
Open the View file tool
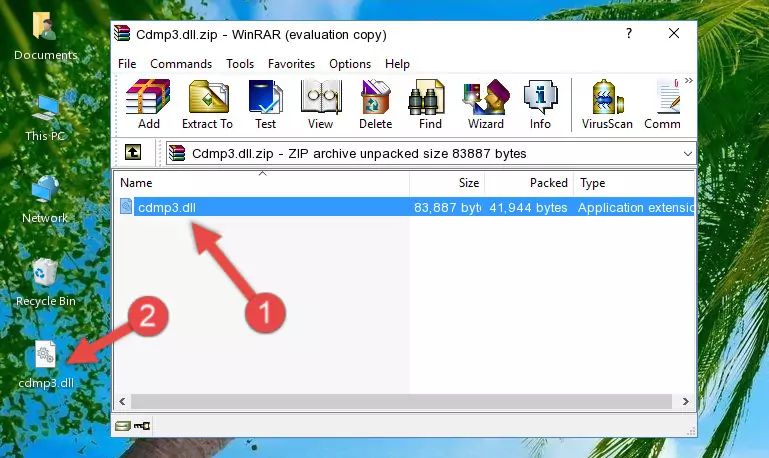321,104
